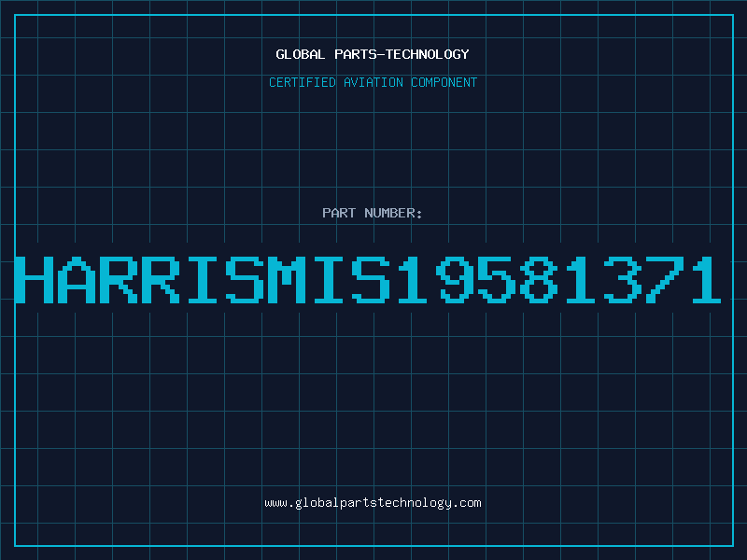Click the word GLOBAL in the heading
This screenshot has height=560, width=747.
click(300, 54)
